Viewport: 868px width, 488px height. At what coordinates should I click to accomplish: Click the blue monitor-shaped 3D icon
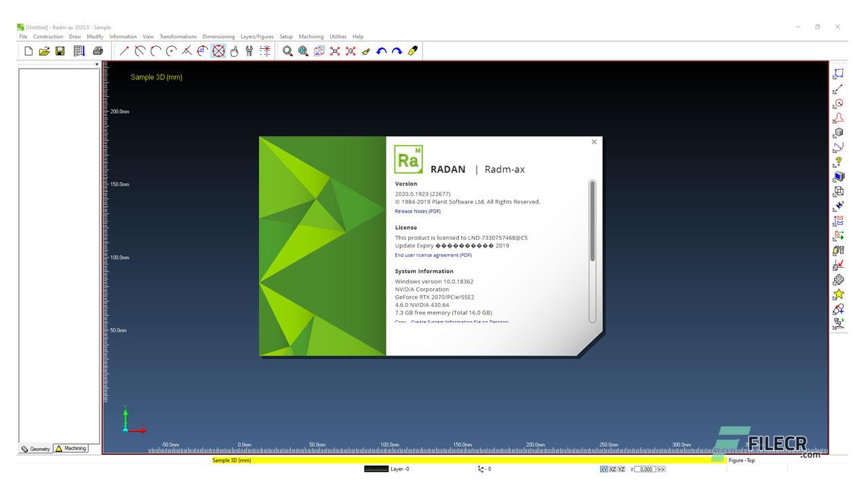[x=839, y=177]
